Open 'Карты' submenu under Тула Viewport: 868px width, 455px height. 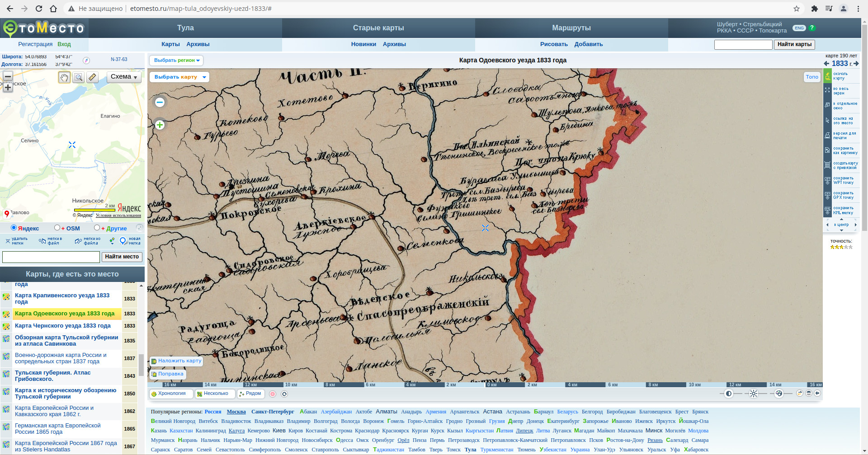[x=170, y=44]
